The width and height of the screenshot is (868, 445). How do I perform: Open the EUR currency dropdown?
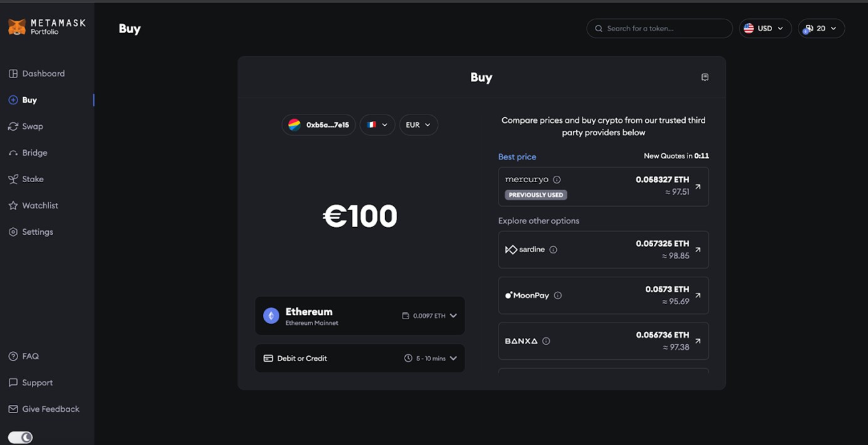pyautogui.click(x=418, y=125)
